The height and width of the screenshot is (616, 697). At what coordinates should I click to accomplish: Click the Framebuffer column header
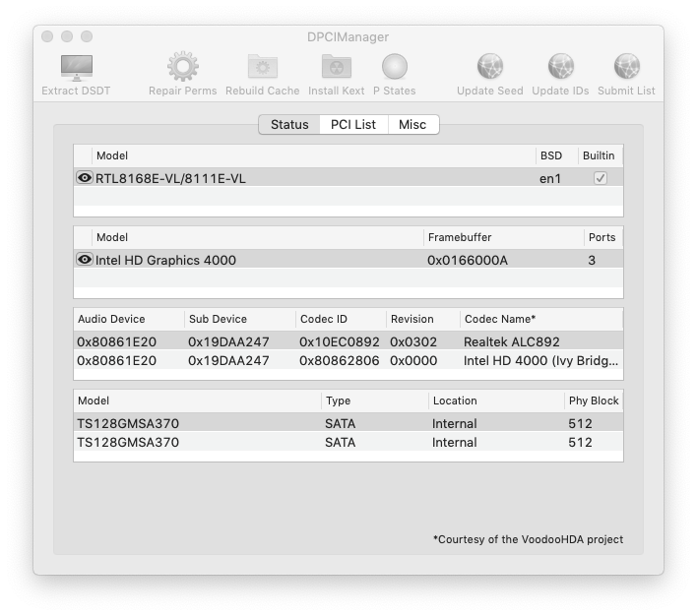(x=504, y=237)
